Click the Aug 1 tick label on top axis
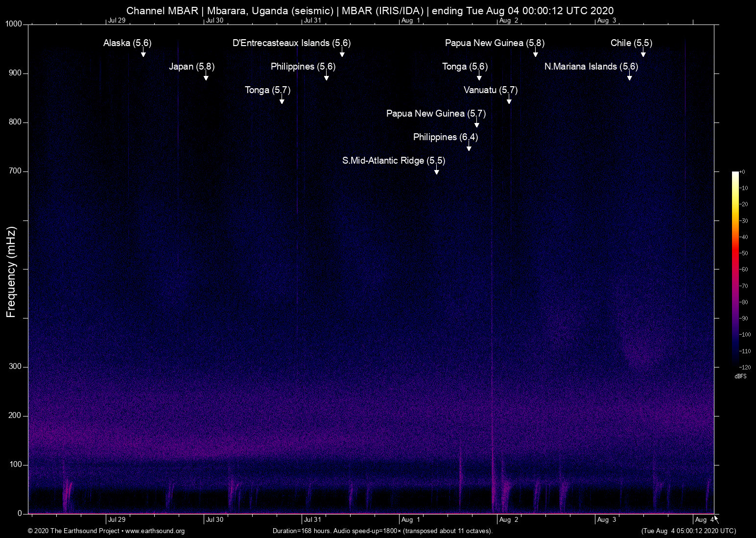 [x=410, y=21]
